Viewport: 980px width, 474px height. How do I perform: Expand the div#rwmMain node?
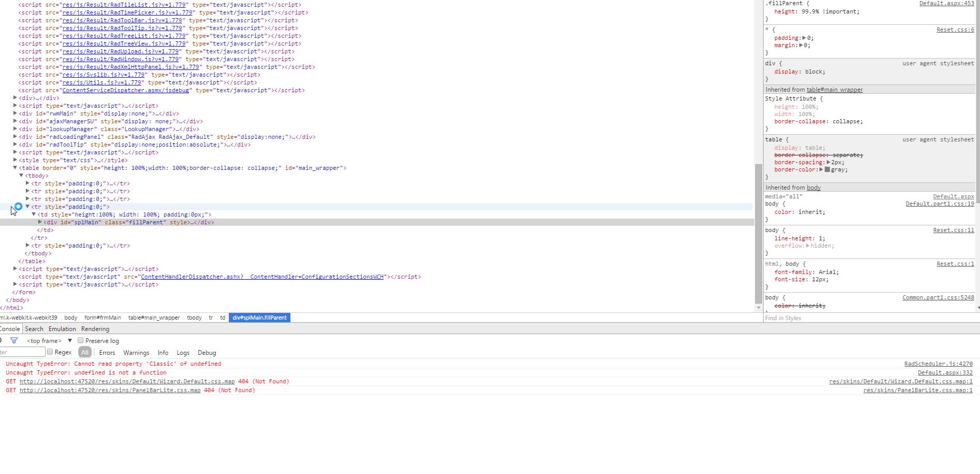point(15,113)
